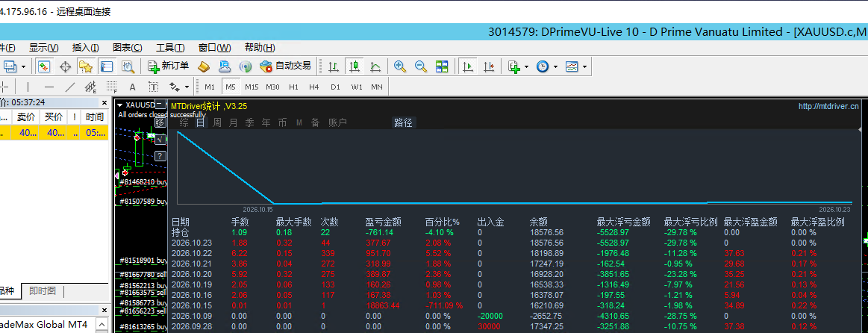Click the √ button on chart panel
Screen dimensions: 868x333
[160, 140]
